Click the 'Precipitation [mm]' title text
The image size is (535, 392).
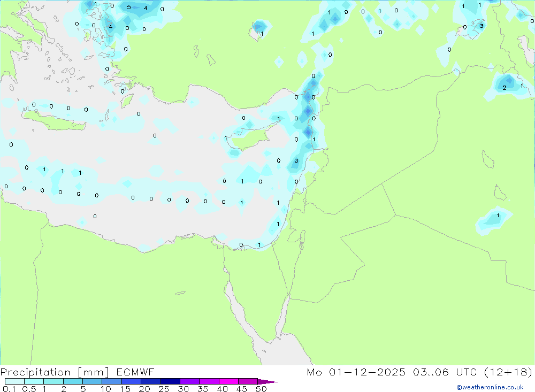pos(55,372)
